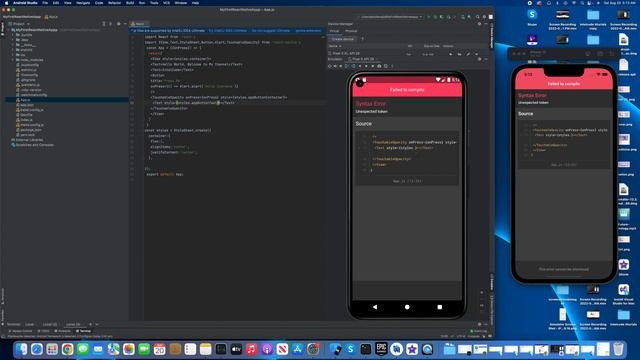Edit the Pixel virtual device pencil icon

(468, 54)
